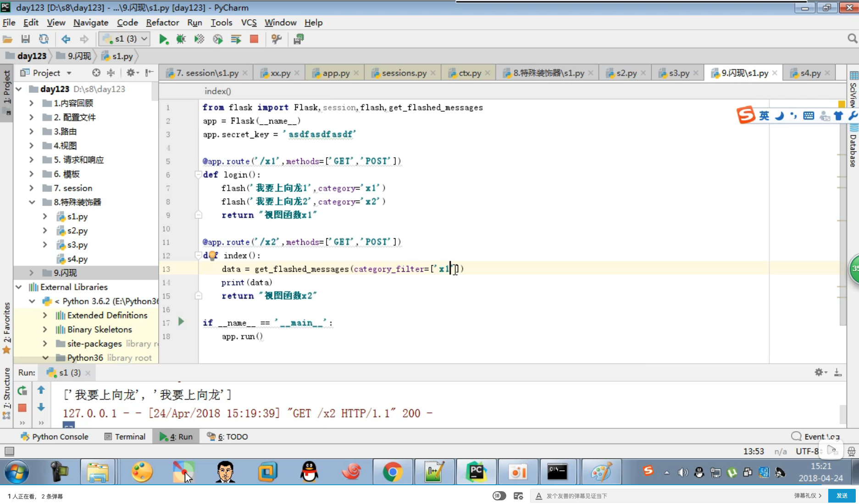Open the Refactor menu
859x504 pixels.
click(x=162, y=22)
